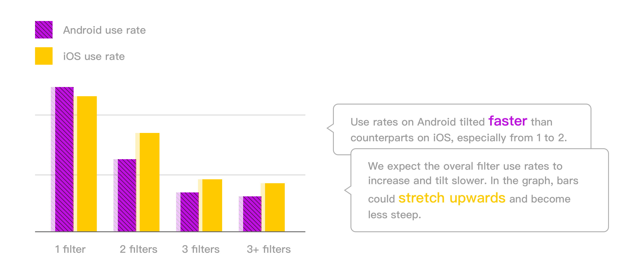Select the "Android use rate" legend label
Screen dimensions: 644x272
(x=104, y=30)
